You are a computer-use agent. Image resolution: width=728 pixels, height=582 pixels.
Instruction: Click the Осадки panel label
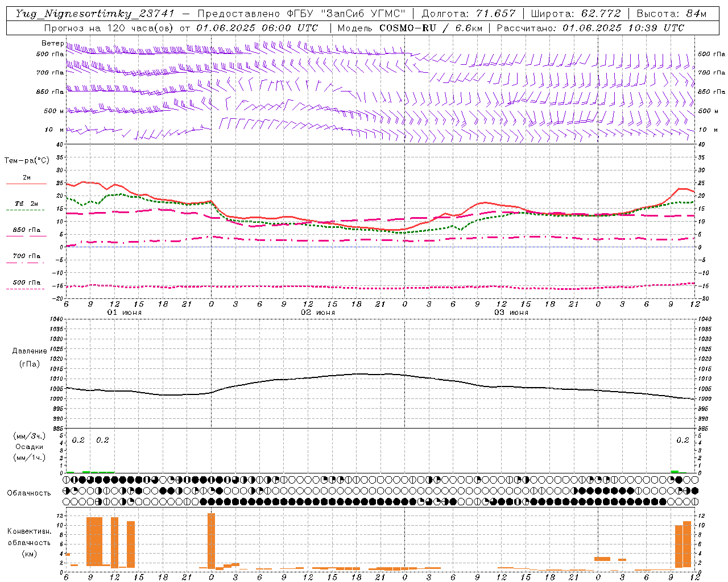point(29,447)
